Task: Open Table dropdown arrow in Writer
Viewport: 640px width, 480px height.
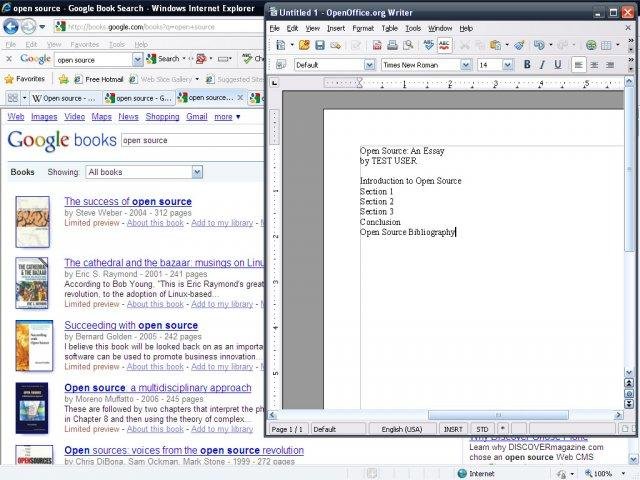Action: click(x=618, y=45)
